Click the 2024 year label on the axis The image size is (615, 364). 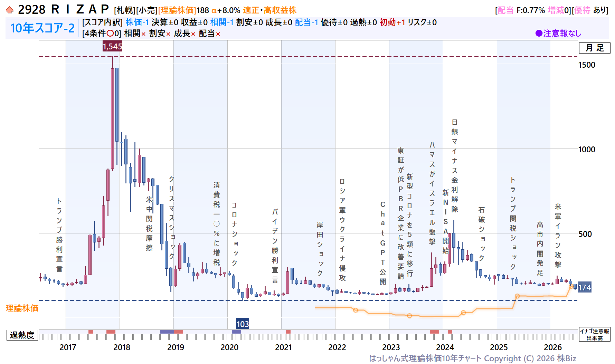pyautogui.click(x=445, y=347)
